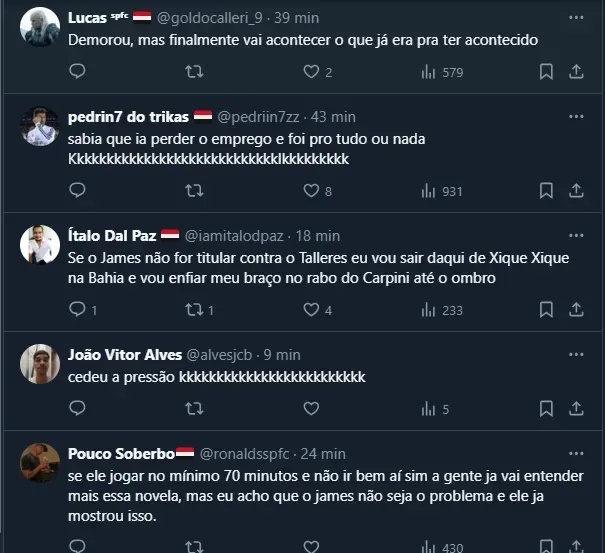This screenshot has height=553, width=605.
Task: Expand more menu on Pouco Soberbo's tweet
Action: pos(576,452)
